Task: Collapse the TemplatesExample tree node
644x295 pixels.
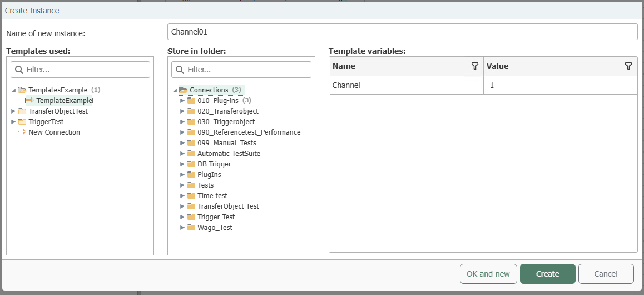Action: 13,90
